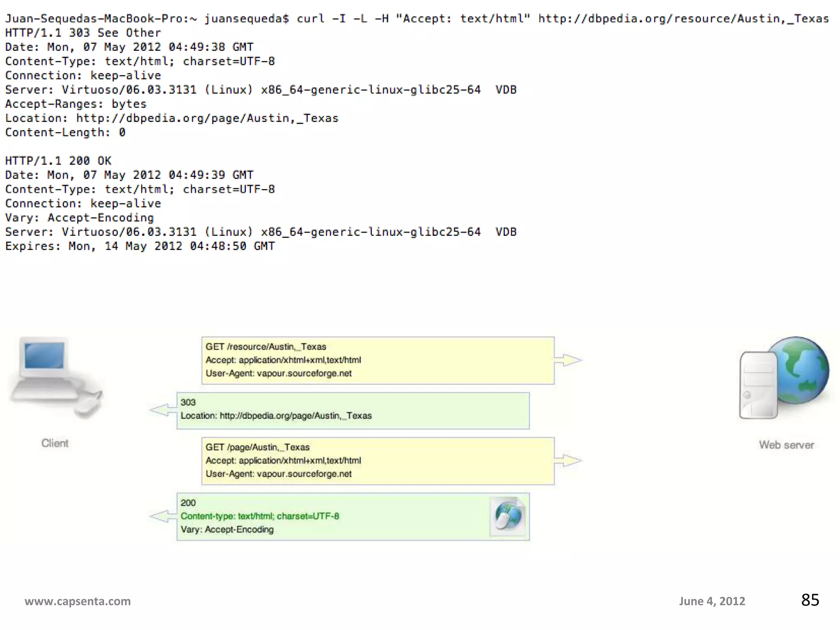
Task: Click the June 4, 2012 date footer
Action: click(x=712, y=601)
